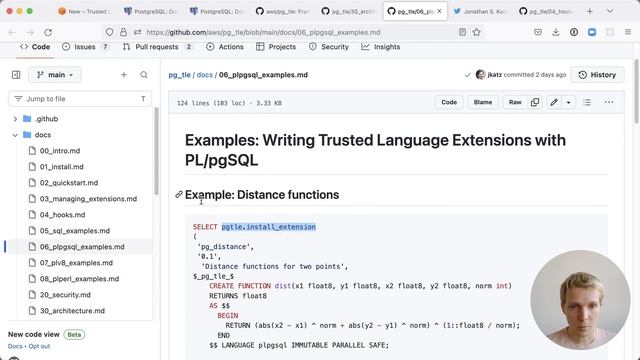Open the Raw file view
Viewport: 640px width, 360px height.
[515, 102]
